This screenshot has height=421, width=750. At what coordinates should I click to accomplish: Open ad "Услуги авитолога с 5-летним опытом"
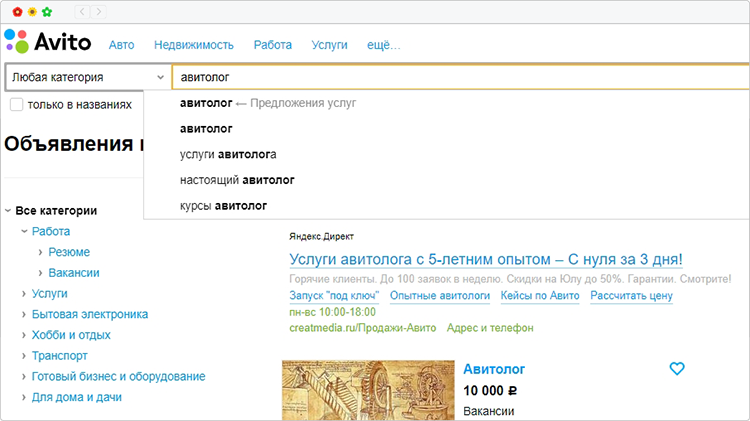pos(485,259)
